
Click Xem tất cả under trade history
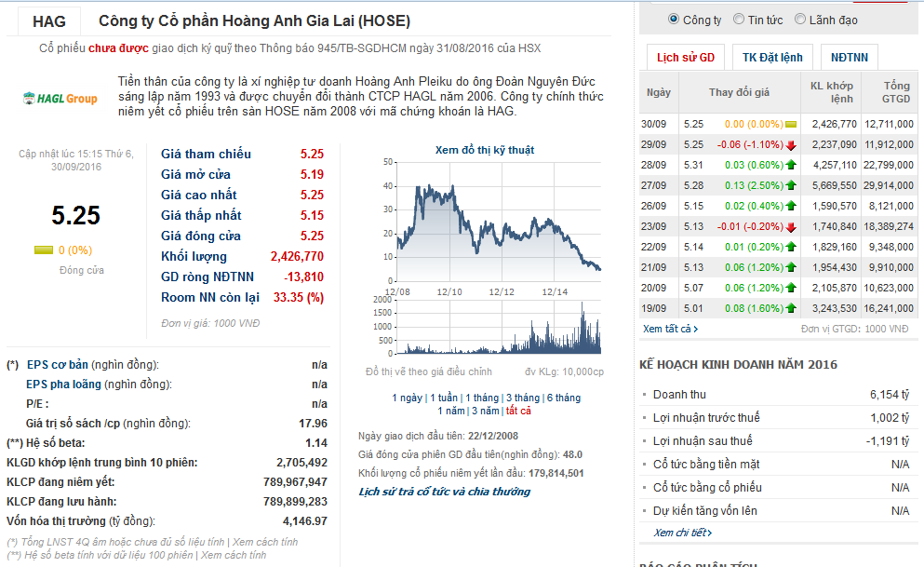(670, 329)
